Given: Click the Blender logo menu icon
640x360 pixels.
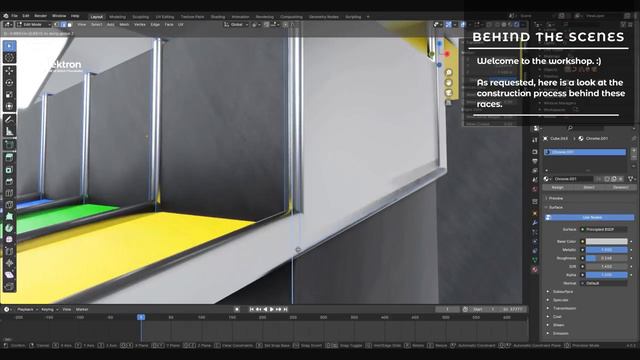Looking at the screenshot, I should point(6,16).
